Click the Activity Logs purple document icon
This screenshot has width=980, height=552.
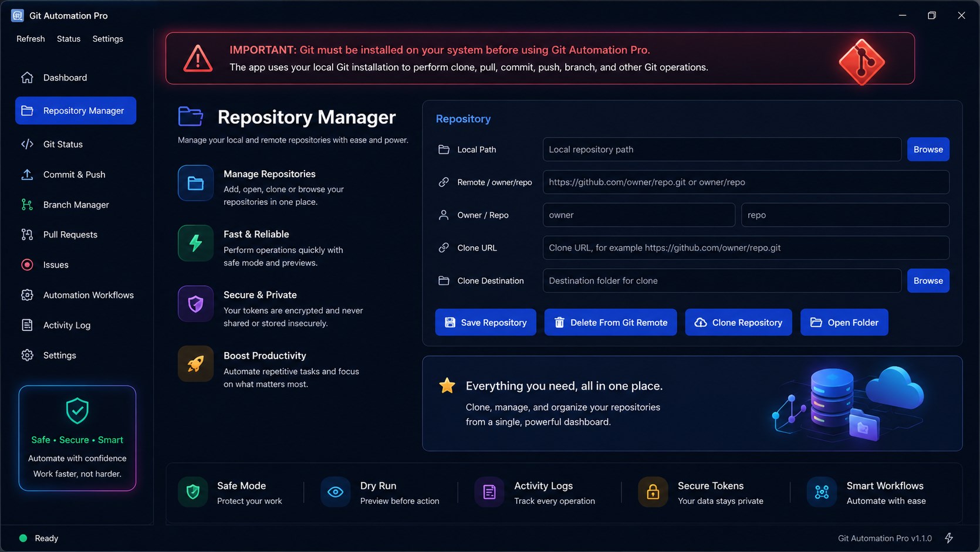pyautogui.click(x=489, y=492)
